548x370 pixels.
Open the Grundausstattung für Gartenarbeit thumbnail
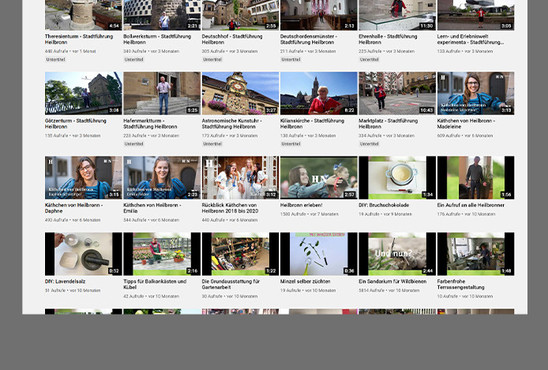(x=240, y=254)
